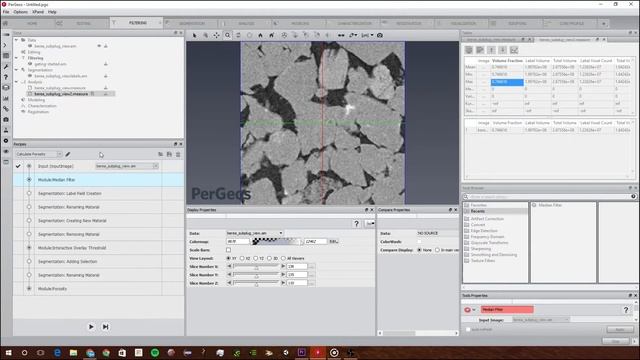This screenshot has width=640, height=360.
Task: Select the arrow pointer tool in viewer toolbar
Action: (195, 36)
